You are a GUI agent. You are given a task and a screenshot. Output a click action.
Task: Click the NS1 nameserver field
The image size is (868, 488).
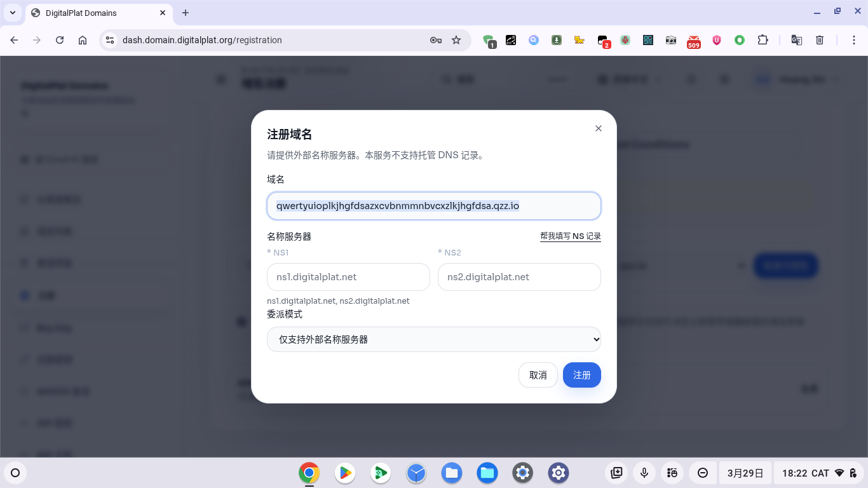pos(348,277)
